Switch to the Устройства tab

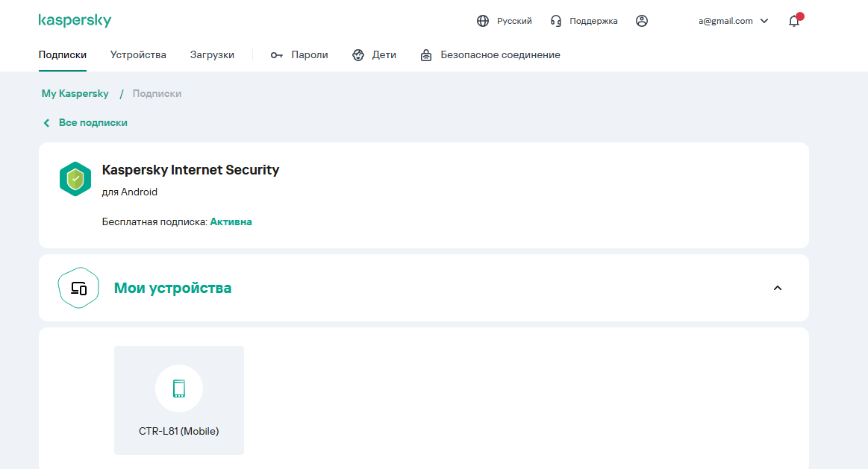[138, 54]
